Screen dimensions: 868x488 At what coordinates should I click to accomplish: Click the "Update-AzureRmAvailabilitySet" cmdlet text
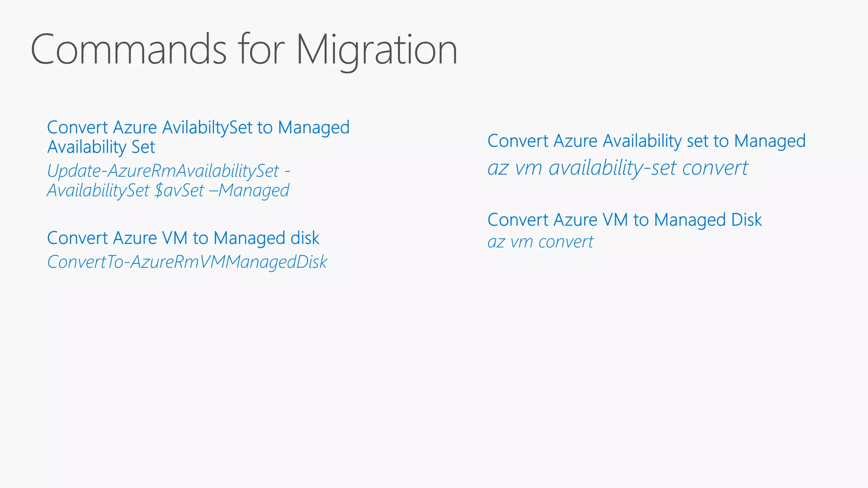[163, 171]
